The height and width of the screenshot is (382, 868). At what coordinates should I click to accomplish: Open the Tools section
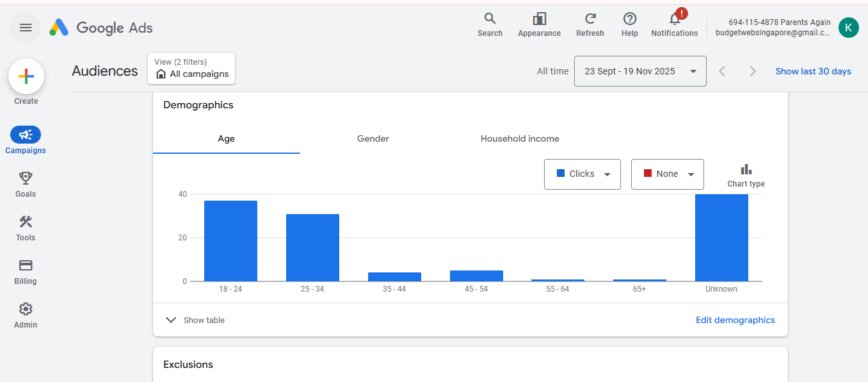pyautogui.click(x=26, y=228)
